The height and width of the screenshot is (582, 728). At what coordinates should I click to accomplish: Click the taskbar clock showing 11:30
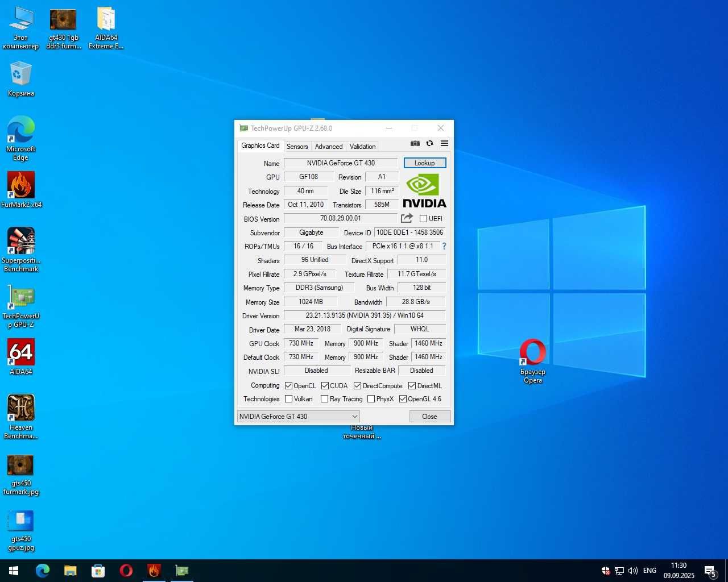point(679,571)
